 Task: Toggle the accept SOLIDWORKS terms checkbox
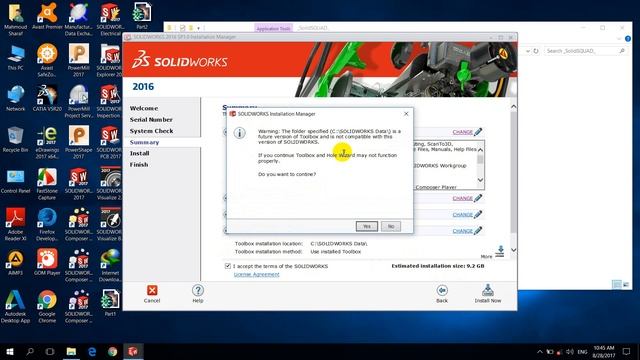228,266
